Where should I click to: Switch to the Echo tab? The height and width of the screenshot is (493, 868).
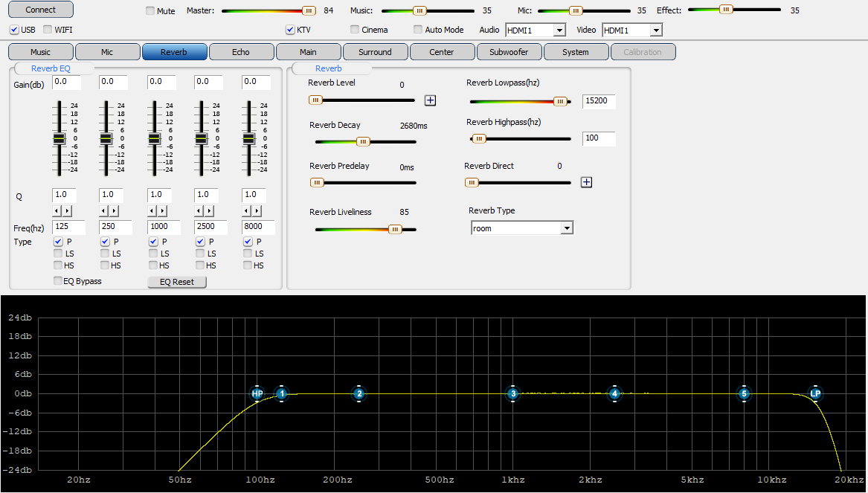tap(241, 52)
